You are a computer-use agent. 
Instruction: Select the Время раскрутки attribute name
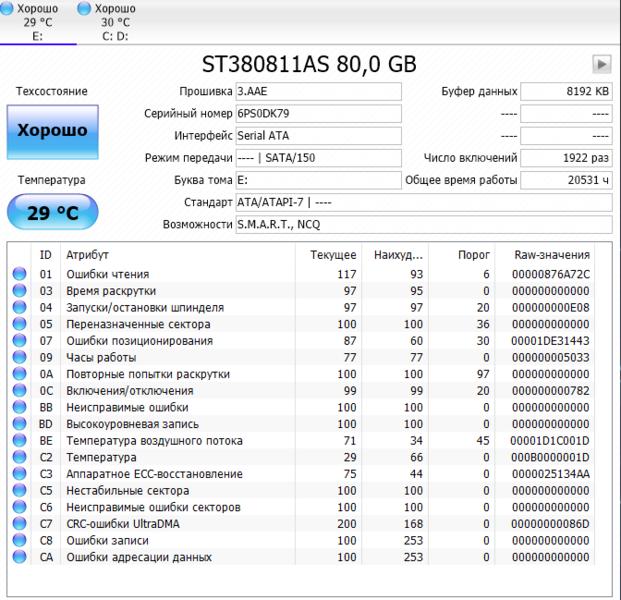(111, 291)
